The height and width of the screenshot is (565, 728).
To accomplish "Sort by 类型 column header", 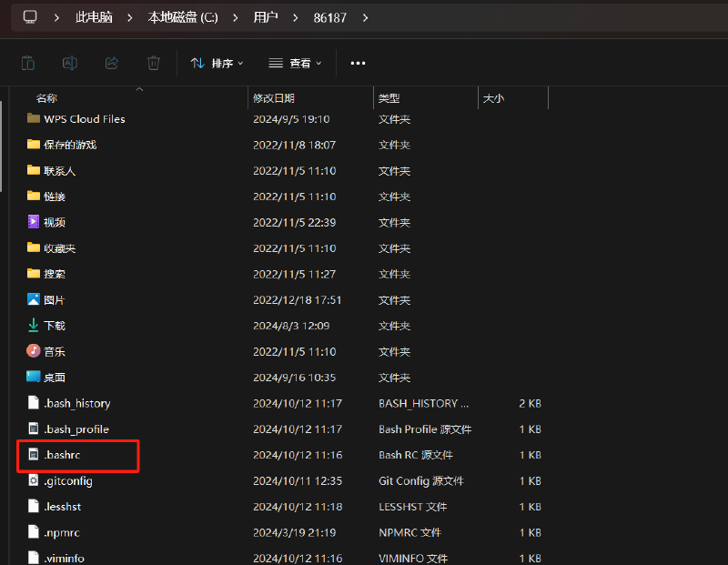I will (389, 98).
